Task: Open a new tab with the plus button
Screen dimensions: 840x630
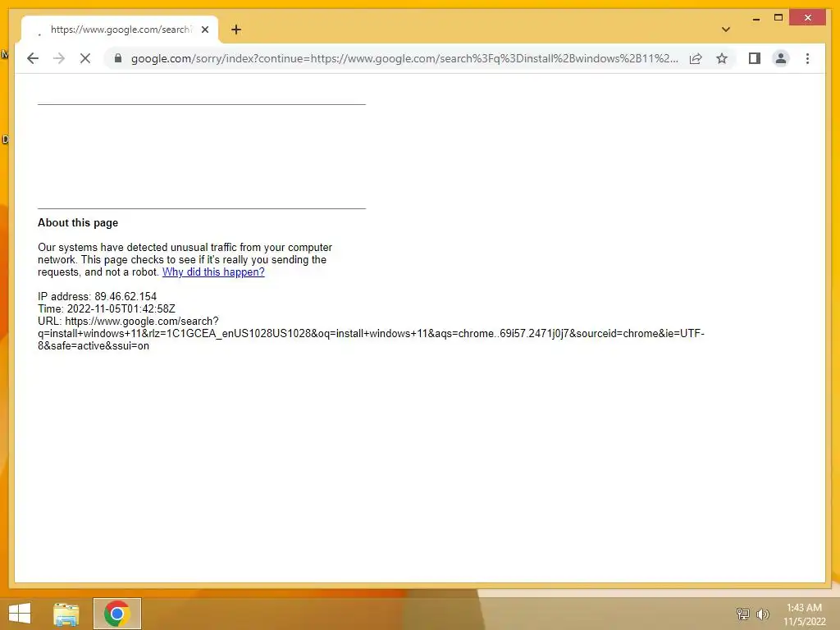Action: [236, 30]
